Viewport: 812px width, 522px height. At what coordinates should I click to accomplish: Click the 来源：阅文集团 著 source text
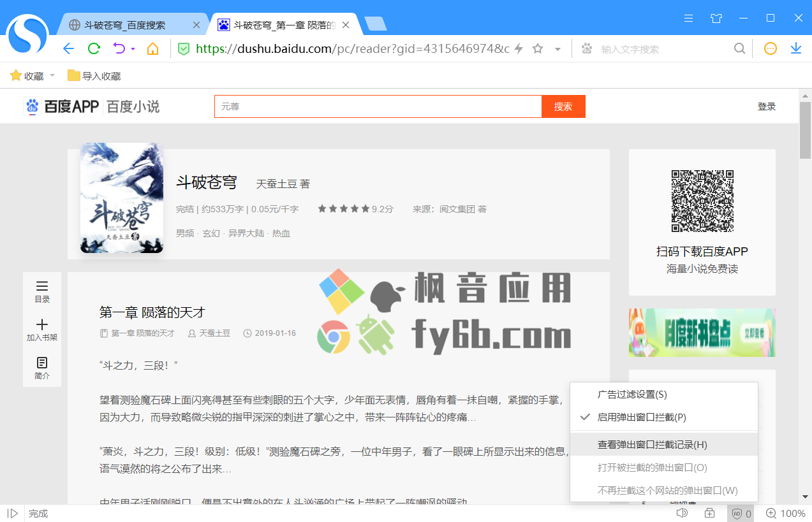450,209
